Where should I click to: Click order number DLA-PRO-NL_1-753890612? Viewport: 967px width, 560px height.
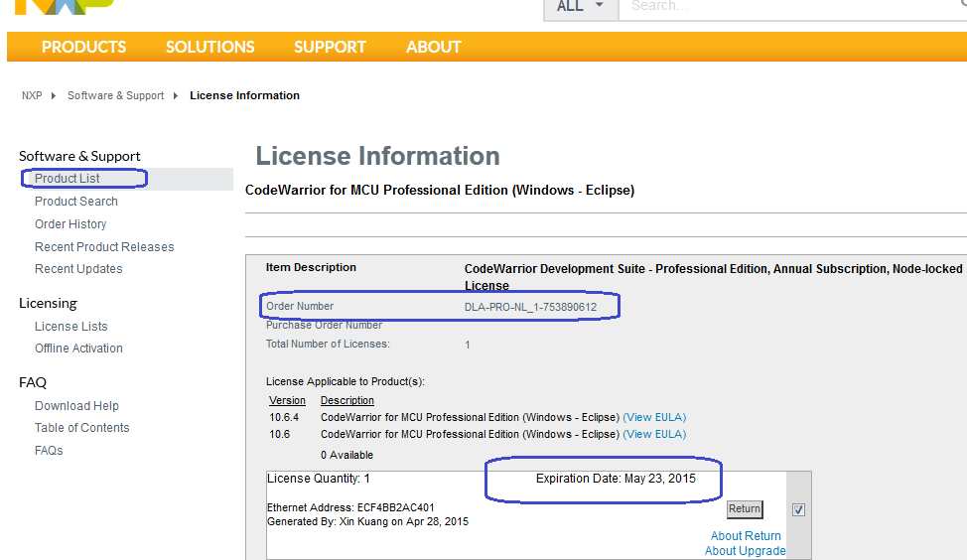[530, 307]
